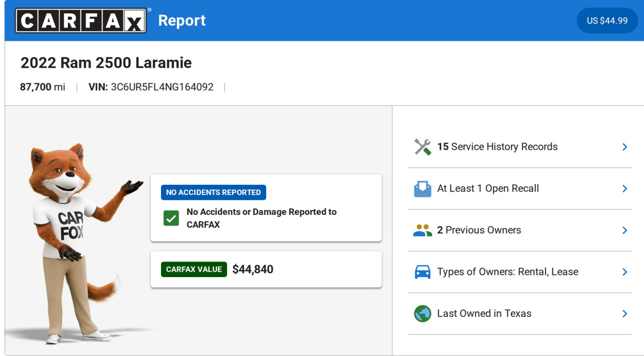Open 15 Service History Records row
Screen dimensions: 644x356
520,147
